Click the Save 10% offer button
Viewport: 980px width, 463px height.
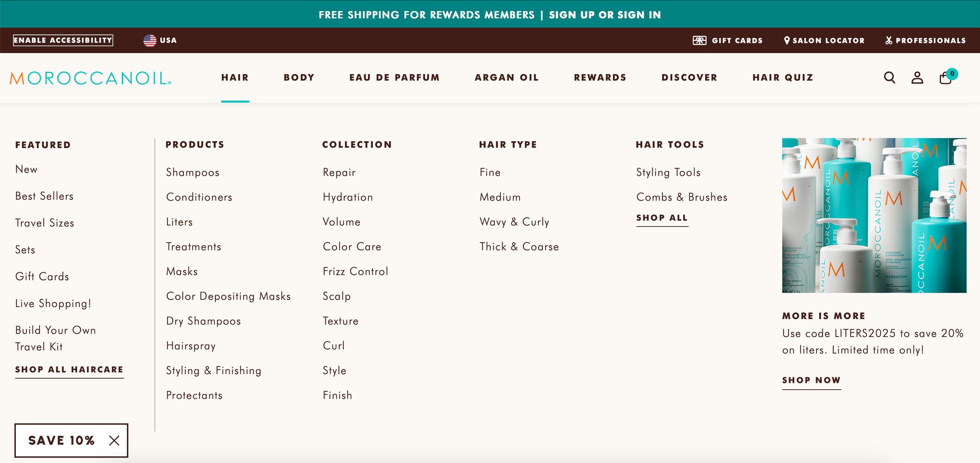pos(61,440)
